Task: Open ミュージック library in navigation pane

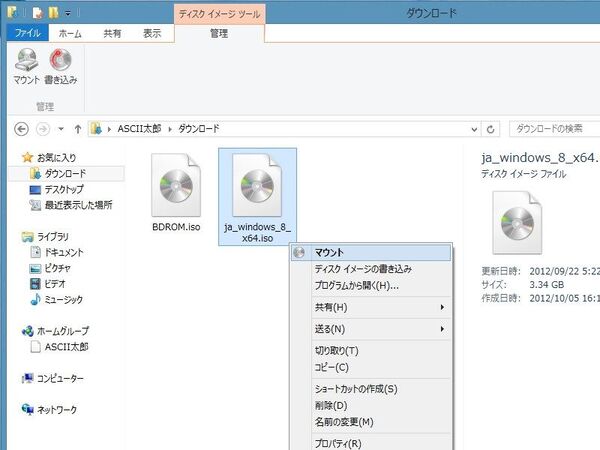Action: pos(57,300)
